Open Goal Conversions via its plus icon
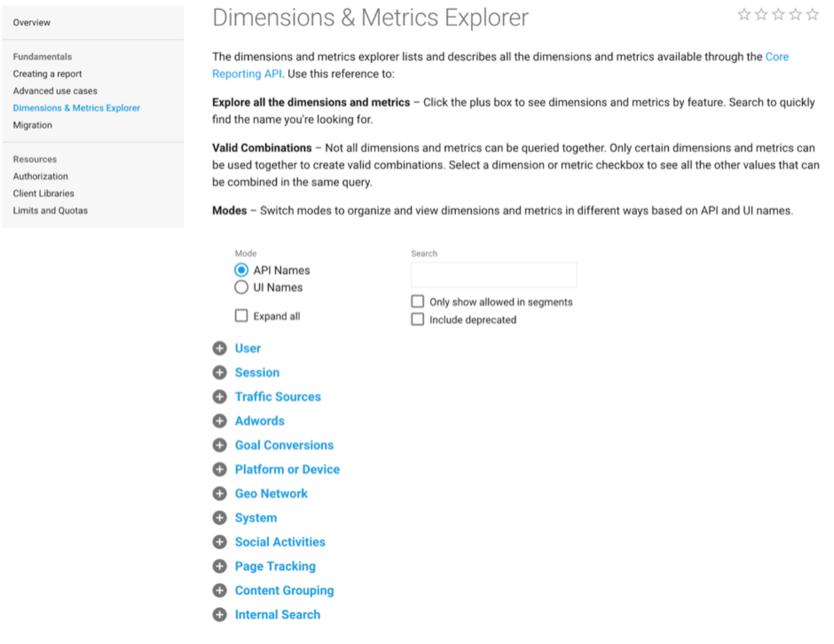The image size is (834, 644). coord(220,445)
